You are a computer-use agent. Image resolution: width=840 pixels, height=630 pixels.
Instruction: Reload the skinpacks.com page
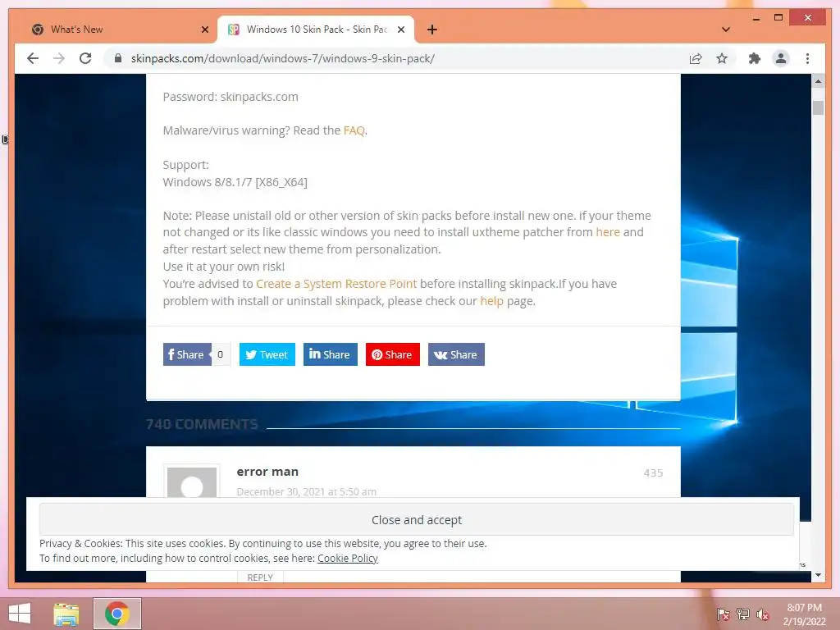click(85, 58)
